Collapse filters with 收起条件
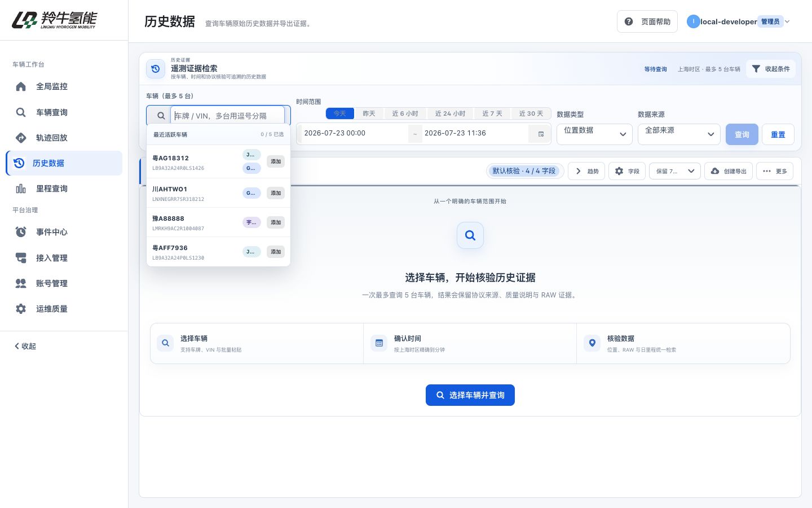Viewport: 812px width, 508px height. (771, 69)
